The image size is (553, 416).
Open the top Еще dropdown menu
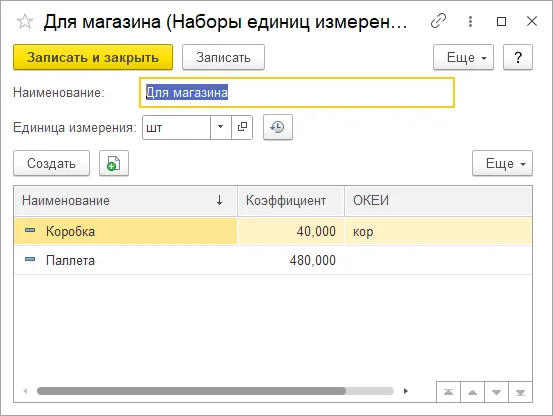(463, 57)
